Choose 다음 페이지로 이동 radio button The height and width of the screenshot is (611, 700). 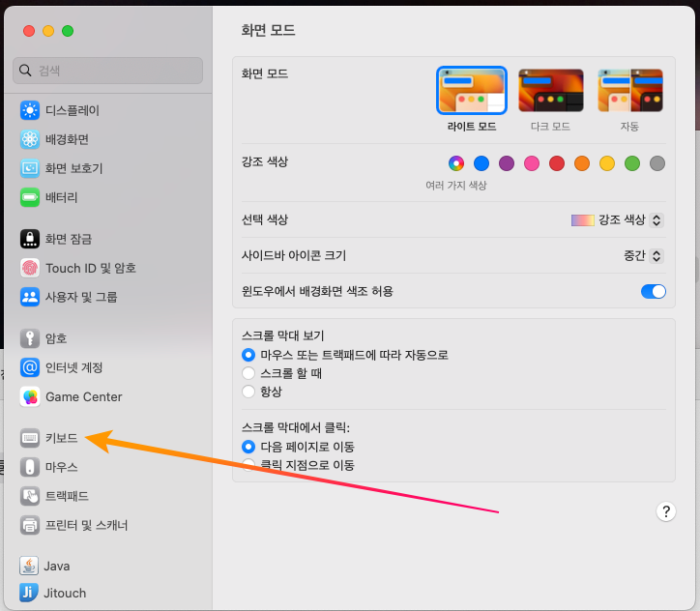click(x=248, y=447)
